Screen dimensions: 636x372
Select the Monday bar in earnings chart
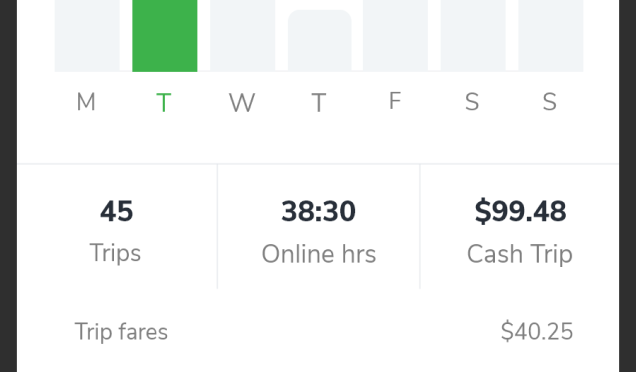(x=87, y=36)
